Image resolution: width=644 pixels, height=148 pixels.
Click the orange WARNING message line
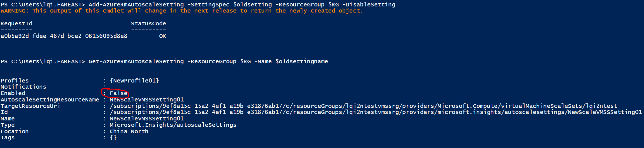pos(182,11)
